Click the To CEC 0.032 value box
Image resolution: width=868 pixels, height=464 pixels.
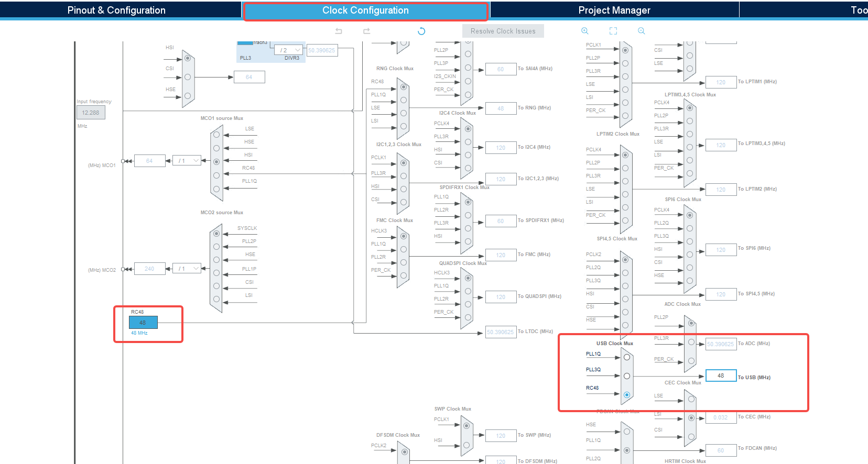point(721,417)
